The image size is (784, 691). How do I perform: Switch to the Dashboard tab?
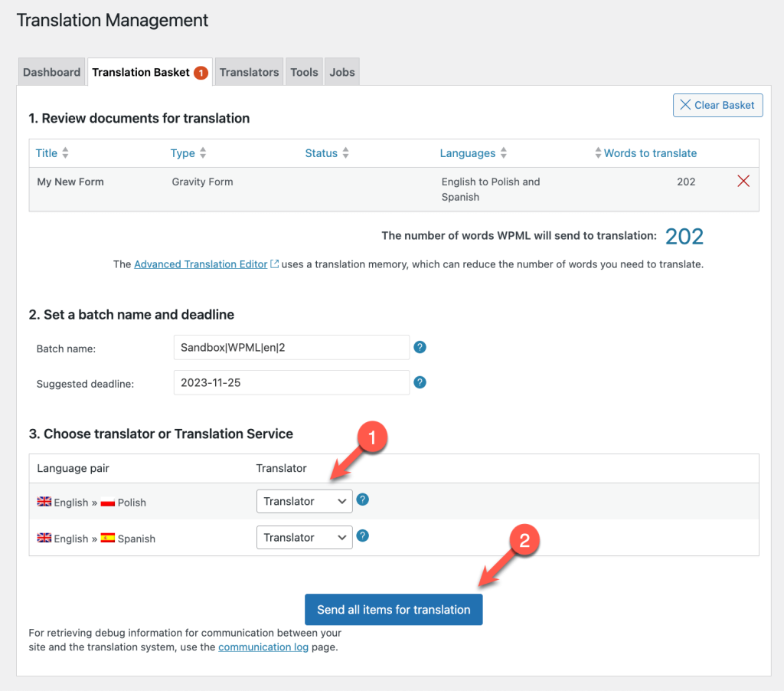click(x=51, y=71)
